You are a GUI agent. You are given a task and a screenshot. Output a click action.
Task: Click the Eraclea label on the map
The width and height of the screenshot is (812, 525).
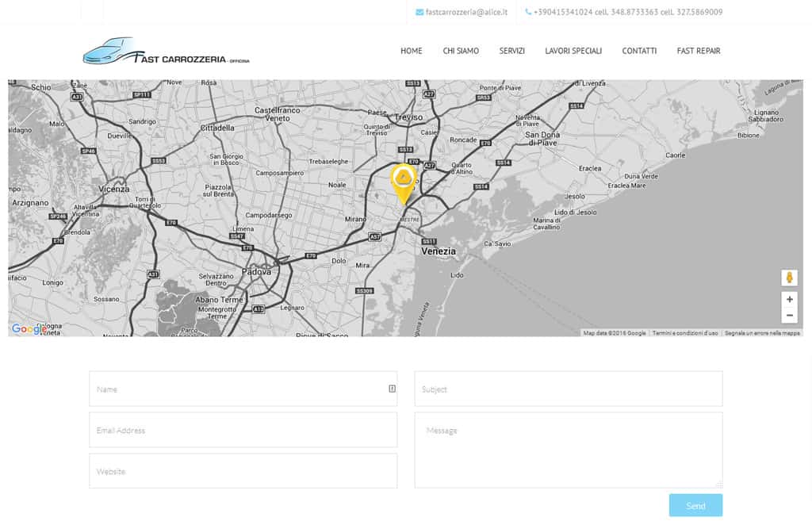[590, 168]
